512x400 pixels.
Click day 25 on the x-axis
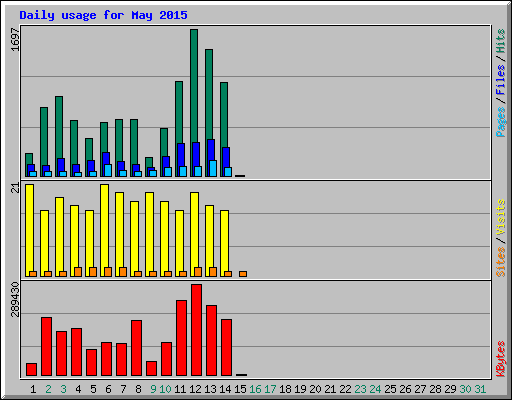390,389
